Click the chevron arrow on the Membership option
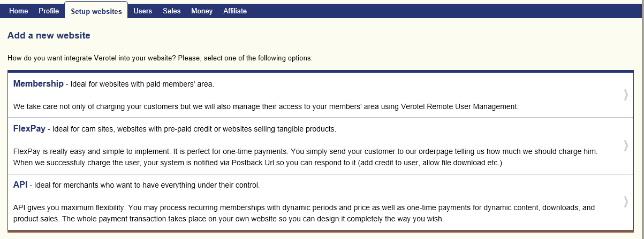644x239 pixels. coord(626,95)
